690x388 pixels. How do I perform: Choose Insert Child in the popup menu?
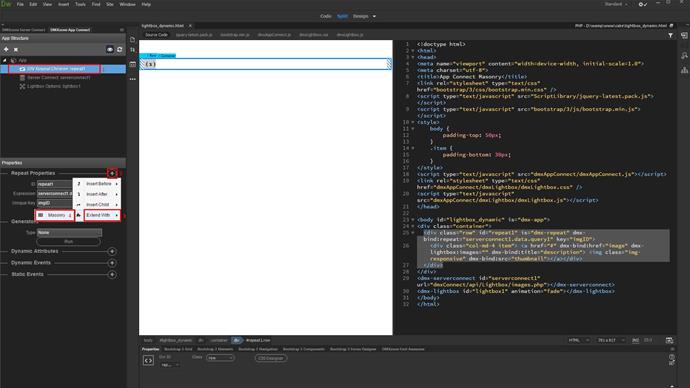pyautogui.click(x=97, y=205)
